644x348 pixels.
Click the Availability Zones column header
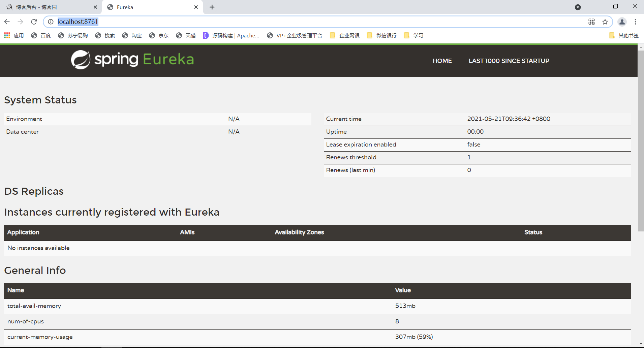(299, 232)
